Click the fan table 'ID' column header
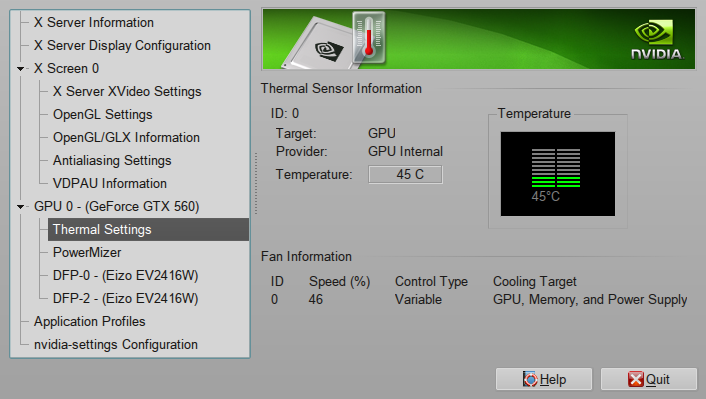The image size is (706, 399). (x=277, y=281)
